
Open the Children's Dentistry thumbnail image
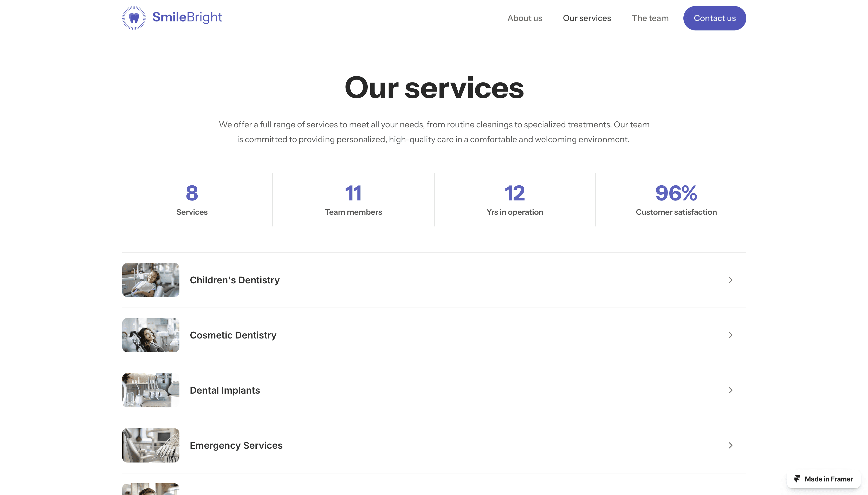click(x=151, y=280)
